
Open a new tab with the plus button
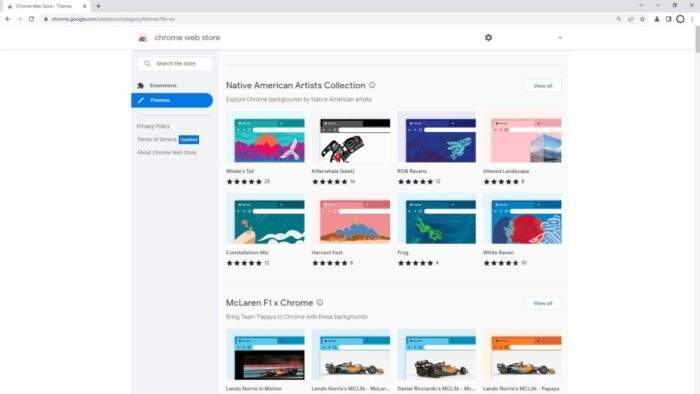98,6
